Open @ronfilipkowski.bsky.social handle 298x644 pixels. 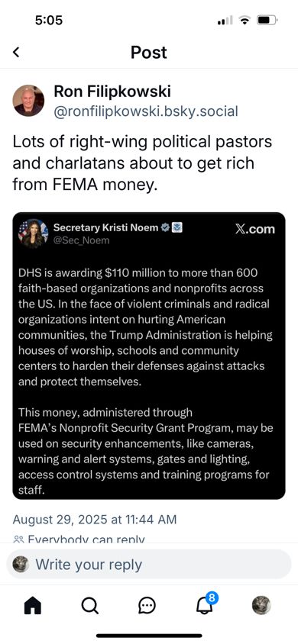146,111
